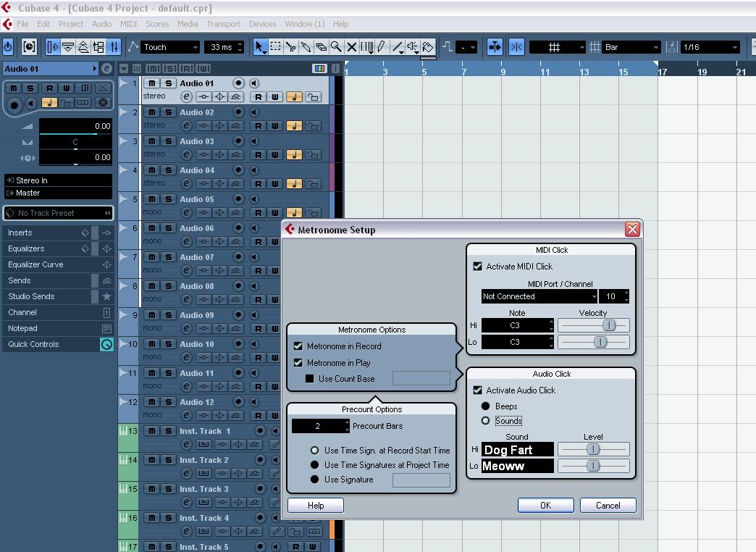Screen dimensions: 756x552
Task: Open the Bar grid type dropdown
Action: (631, 47)
